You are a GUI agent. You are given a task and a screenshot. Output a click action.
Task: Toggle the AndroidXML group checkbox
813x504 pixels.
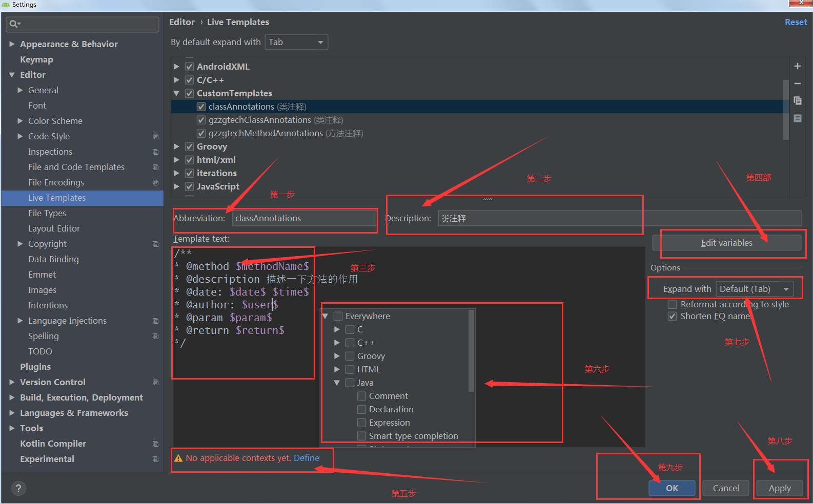coord(189,67)
